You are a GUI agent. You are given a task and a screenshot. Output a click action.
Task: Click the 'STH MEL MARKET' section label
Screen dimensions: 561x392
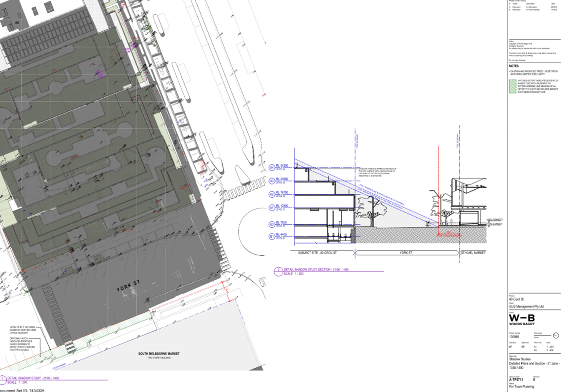pos(473,253)
